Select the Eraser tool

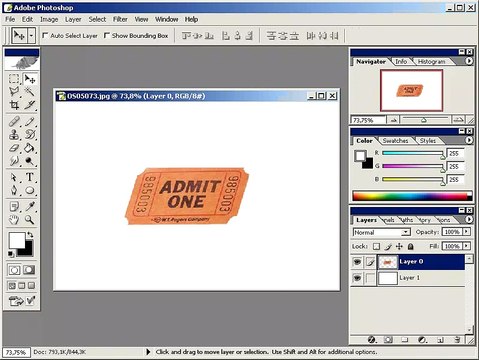14,148
